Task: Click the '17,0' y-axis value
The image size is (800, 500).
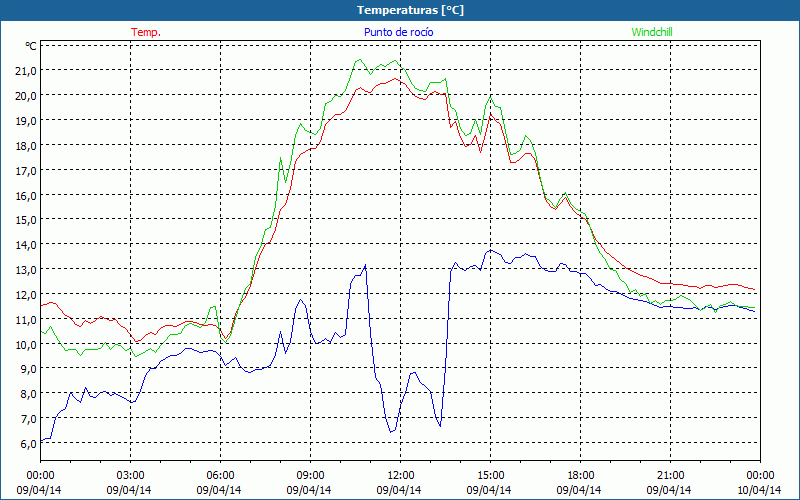Action: pyautogui.click(x=26, y=170)
